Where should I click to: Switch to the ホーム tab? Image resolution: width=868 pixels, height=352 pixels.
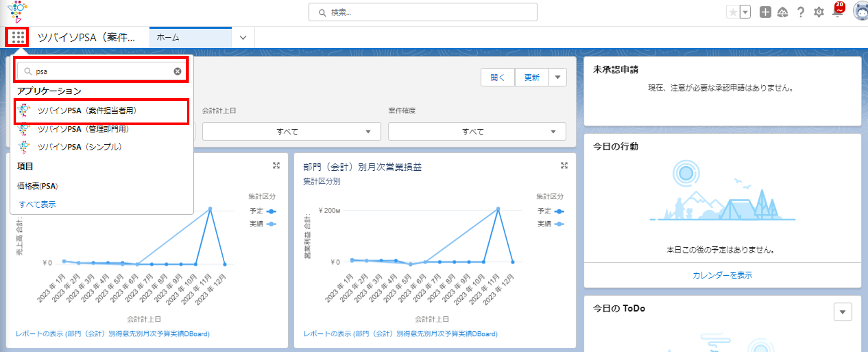click(190, 38)
